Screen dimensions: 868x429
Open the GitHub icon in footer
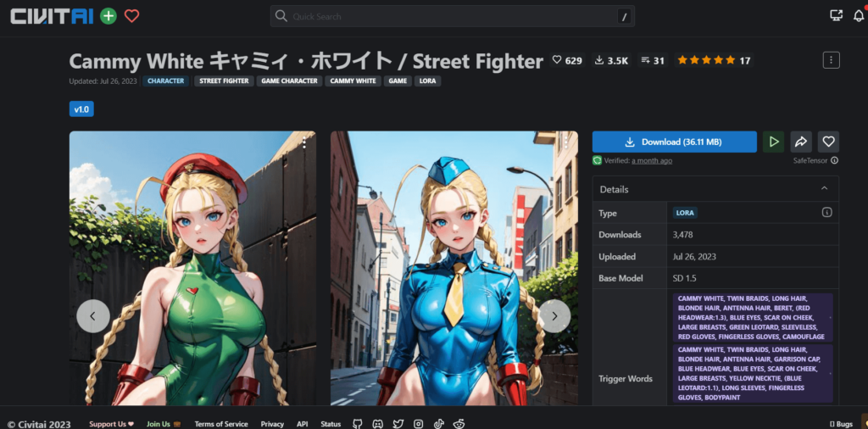[358, 424]
